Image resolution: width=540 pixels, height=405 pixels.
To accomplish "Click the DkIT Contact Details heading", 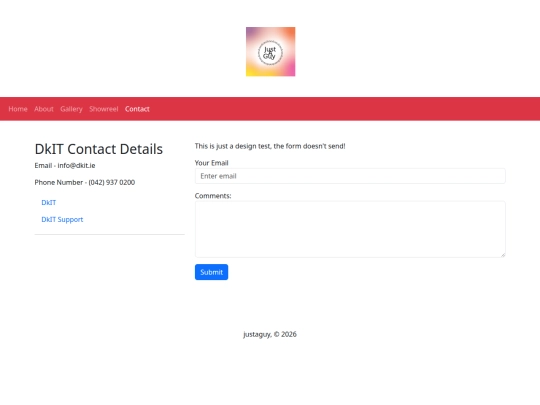I will [x=98, y=149].
